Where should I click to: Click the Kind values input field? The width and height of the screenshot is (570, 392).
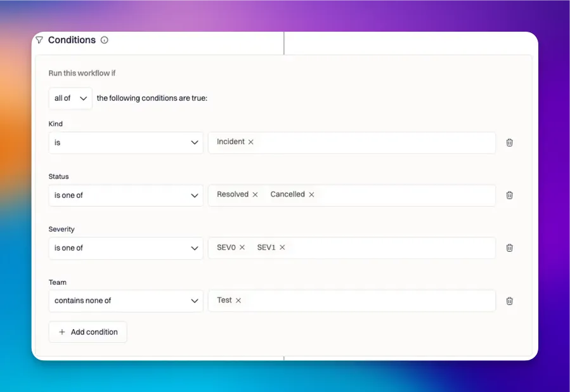pos(351,143)
